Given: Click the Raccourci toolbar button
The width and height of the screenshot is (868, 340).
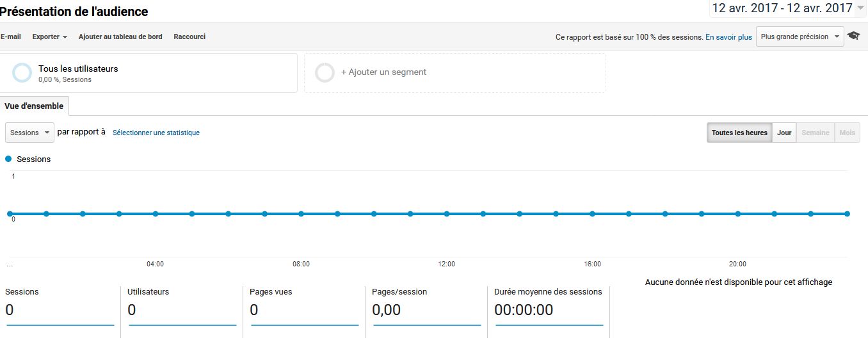Looking at the screenshot, I should (x=189, y=36).
